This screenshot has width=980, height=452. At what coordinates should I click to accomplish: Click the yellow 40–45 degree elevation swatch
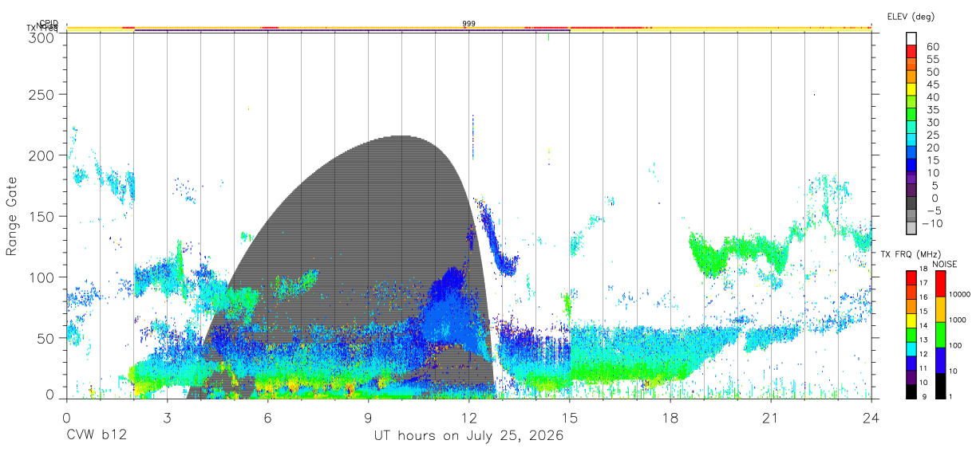click(911, 89)
